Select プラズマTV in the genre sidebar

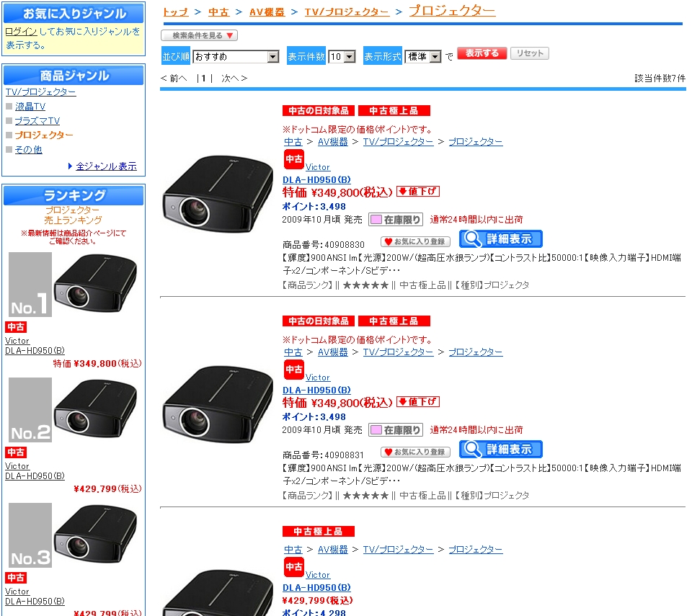[x=37, y=121]
